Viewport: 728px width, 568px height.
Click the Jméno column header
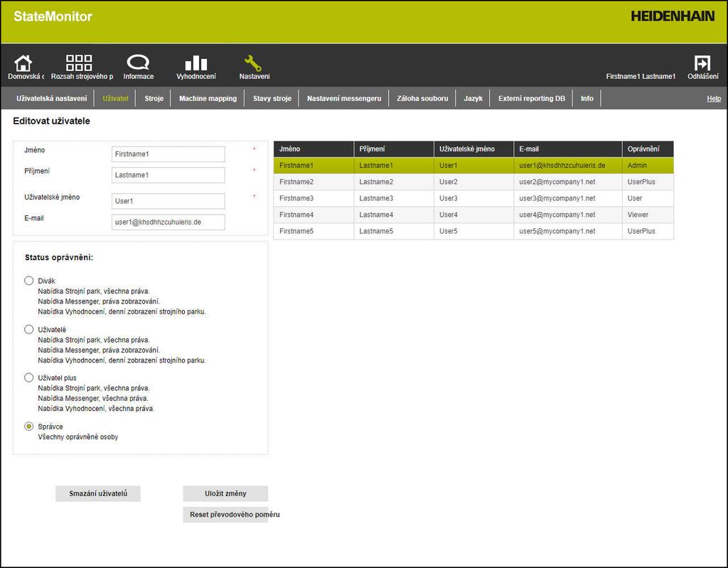[x=314, y=149]
